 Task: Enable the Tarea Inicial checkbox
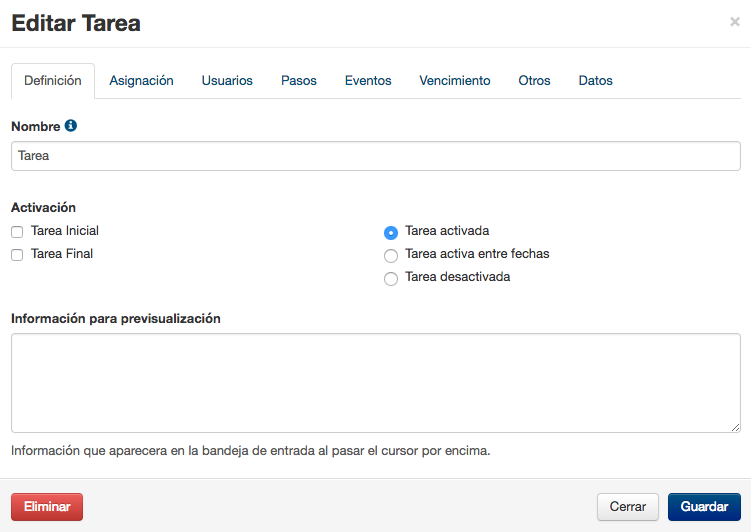click(17, 232)
